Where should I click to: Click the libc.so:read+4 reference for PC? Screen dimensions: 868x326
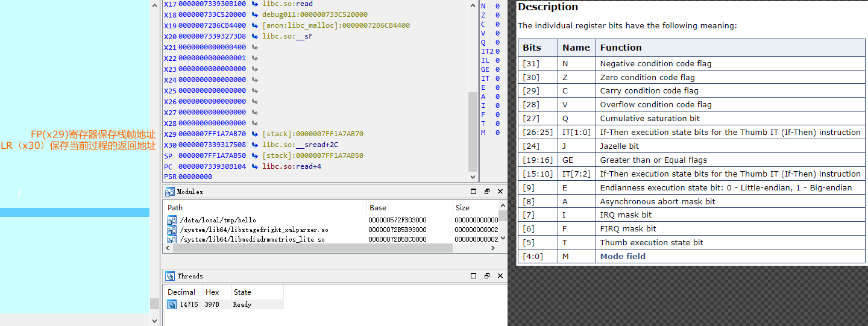tap(292, 166)
